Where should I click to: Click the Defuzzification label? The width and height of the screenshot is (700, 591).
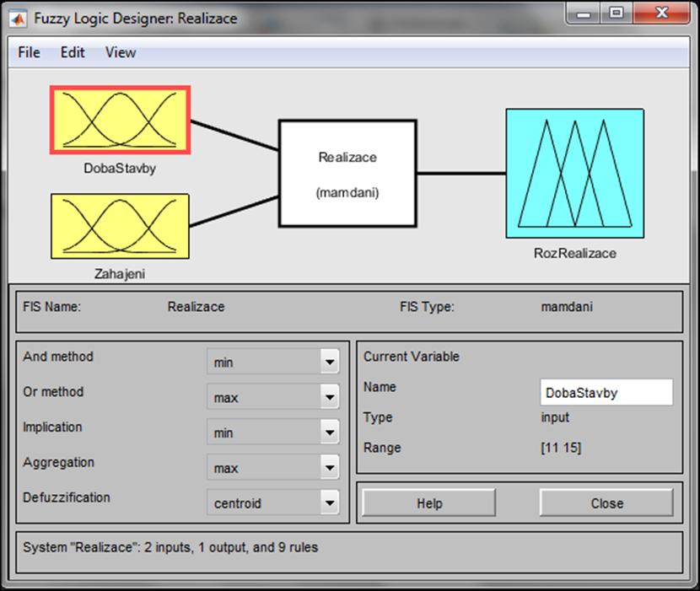[67, 497]
